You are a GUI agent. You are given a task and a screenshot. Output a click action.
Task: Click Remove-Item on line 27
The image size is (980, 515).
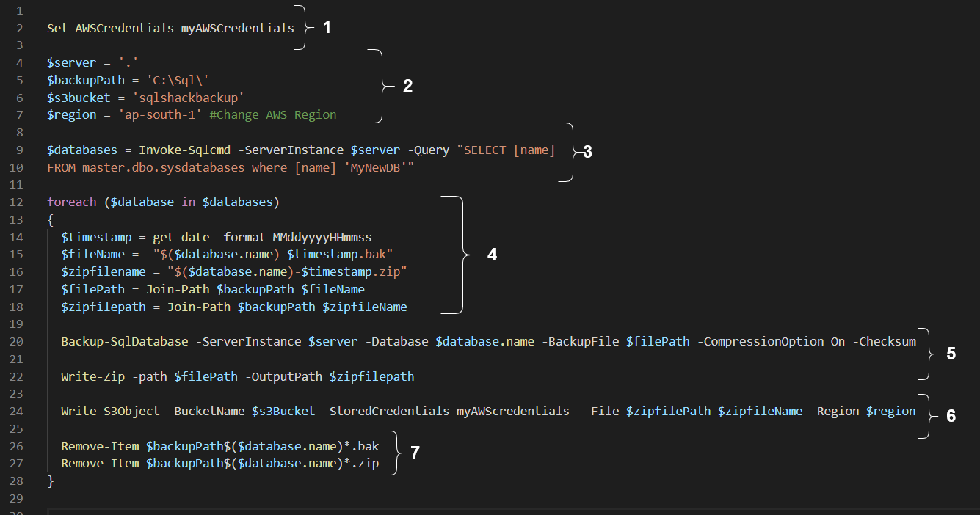100,464
